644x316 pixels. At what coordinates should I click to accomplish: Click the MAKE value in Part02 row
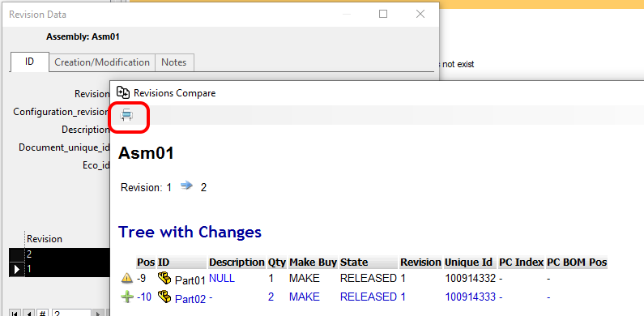tap(305, 297)
